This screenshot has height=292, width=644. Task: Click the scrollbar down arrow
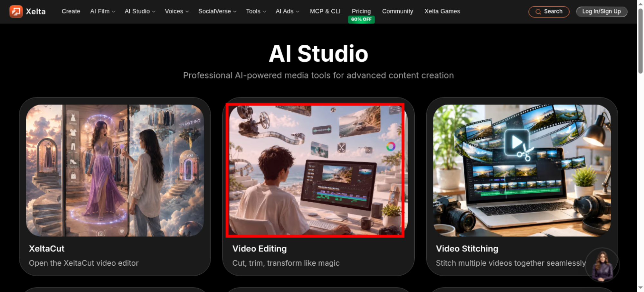640,288
